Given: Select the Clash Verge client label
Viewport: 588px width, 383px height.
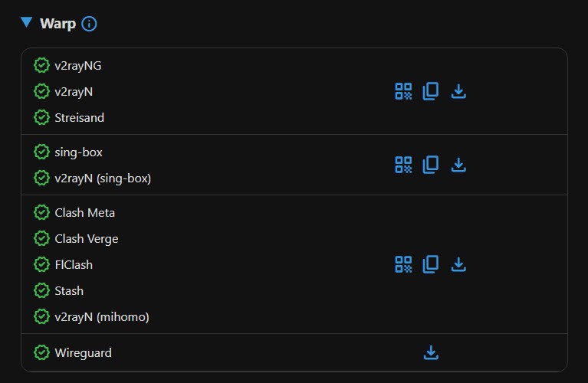Looking at the screenshot, I should (87, 238).
